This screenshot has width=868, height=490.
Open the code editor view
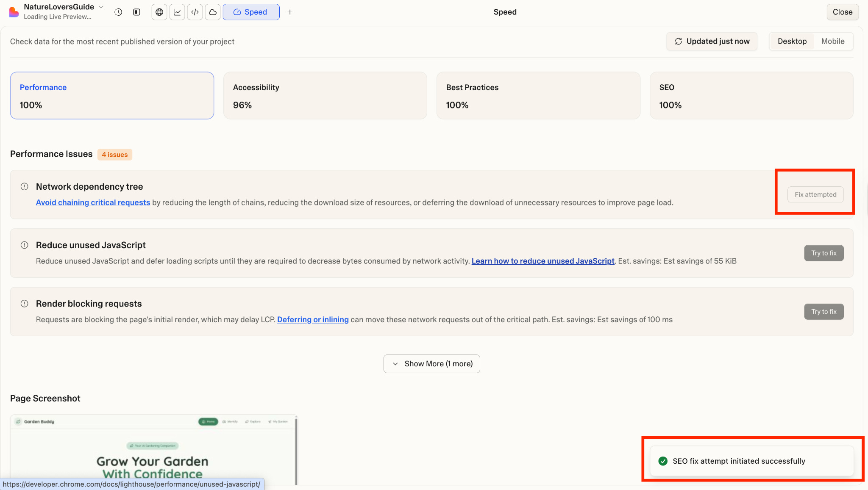click(x=195, y=12)
